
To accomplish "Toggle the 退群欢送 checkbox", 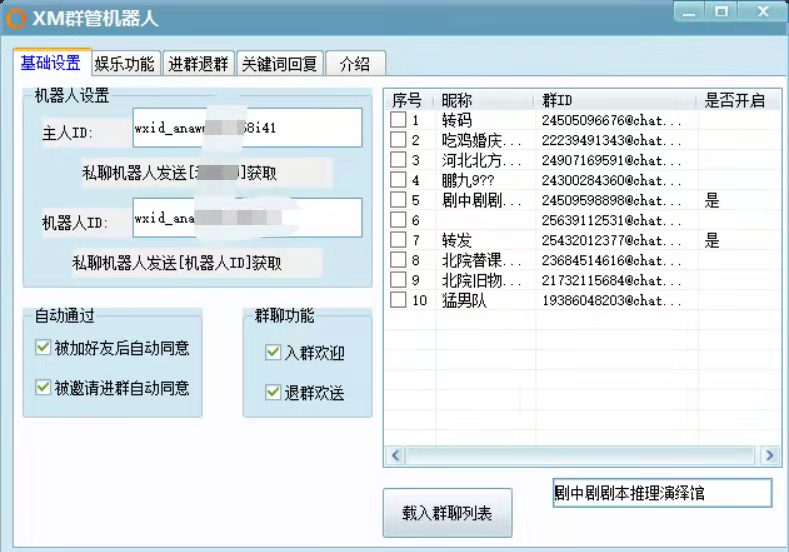I will [273, 392].
